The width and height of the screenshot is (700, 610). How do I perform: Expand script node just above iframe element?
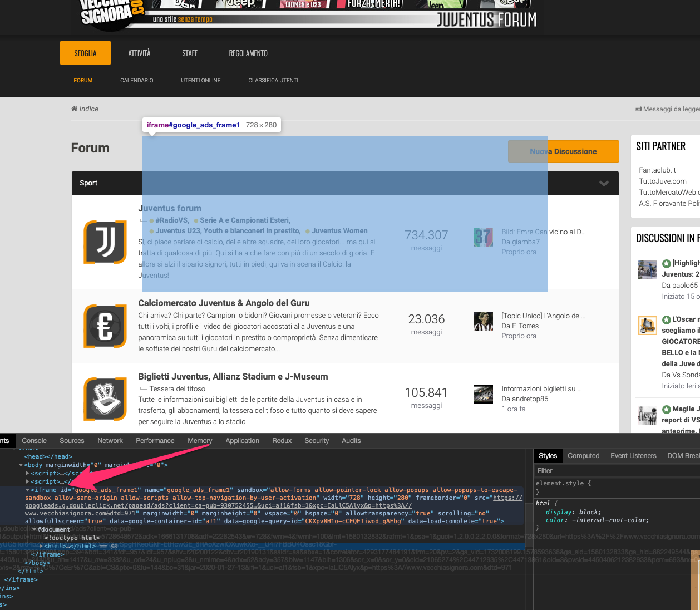pos(28,481)
